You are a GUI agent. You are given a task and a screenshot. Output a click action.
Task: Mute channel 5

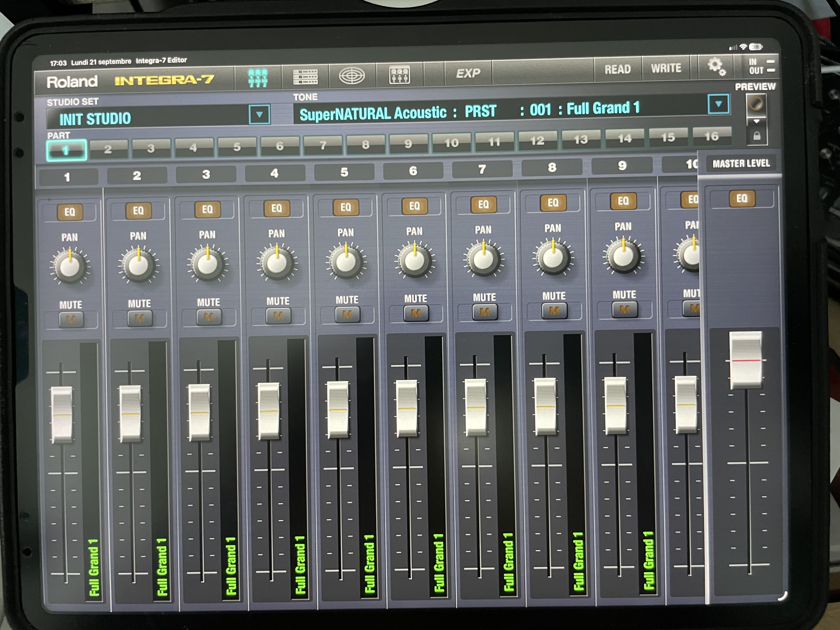(347, 314)
